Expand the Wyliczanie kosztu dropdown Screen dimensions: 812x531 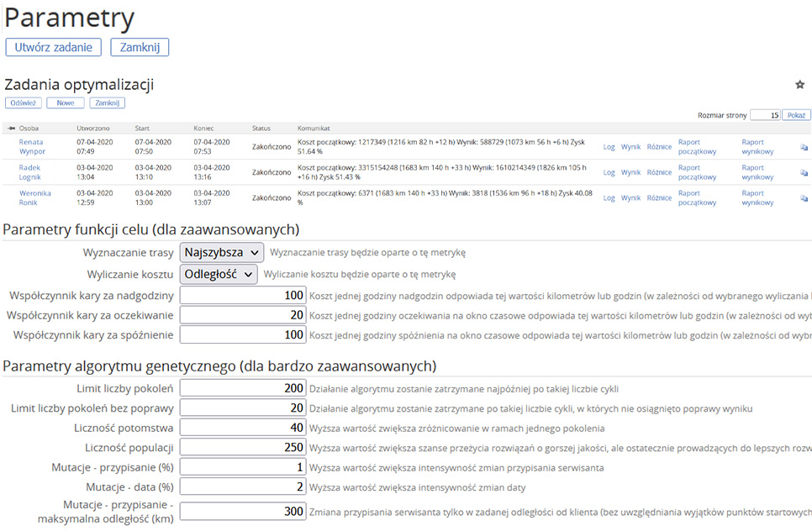coord(219,274)
